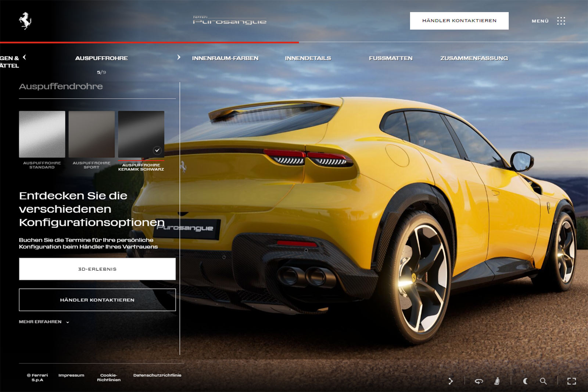The height and width of the screenshot is (392, 588).
Task: Select the Auspuffrohre Standard swatch
Action: pyautogui.click(x=42, y=134)
